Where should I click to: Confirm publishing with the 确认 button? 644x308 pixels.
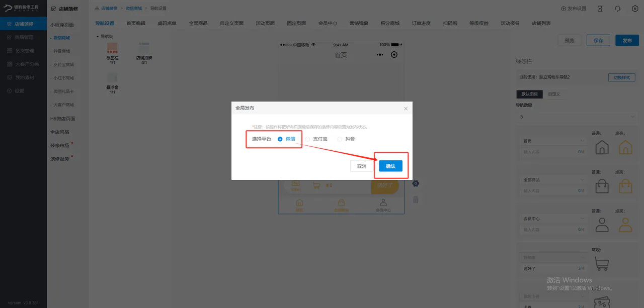[390, 166]
